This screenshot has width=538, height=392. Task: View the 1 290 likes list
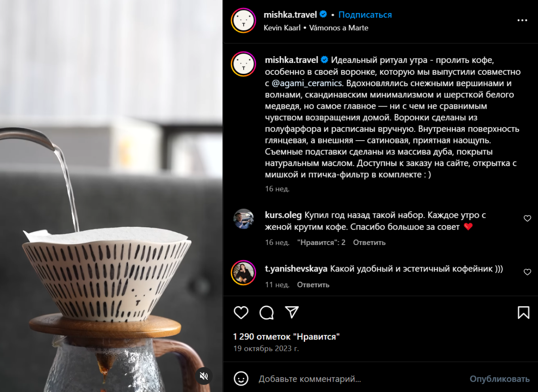pyautogui.click(x=286, y=337)
